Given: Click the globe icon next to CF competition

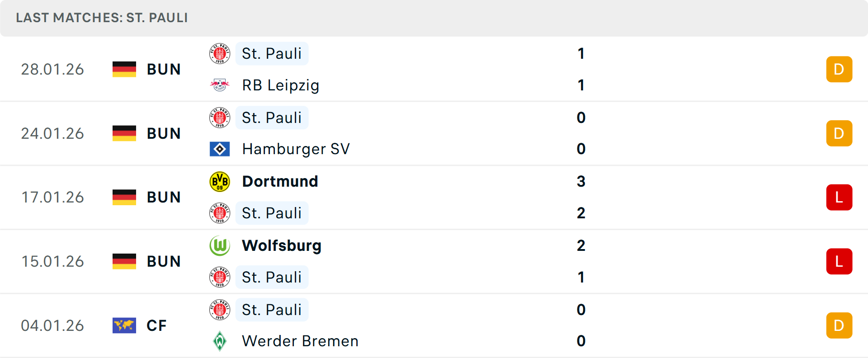Looking at the screenshot, I should pos(124,325).
